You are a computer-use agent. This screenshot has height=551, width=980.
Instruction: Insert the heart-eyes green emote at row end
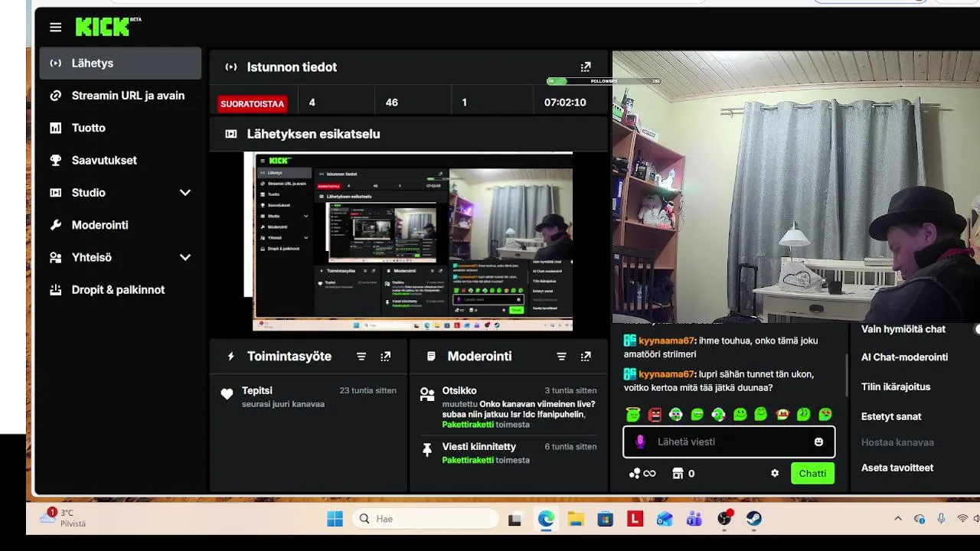click(x=825, y=414)
